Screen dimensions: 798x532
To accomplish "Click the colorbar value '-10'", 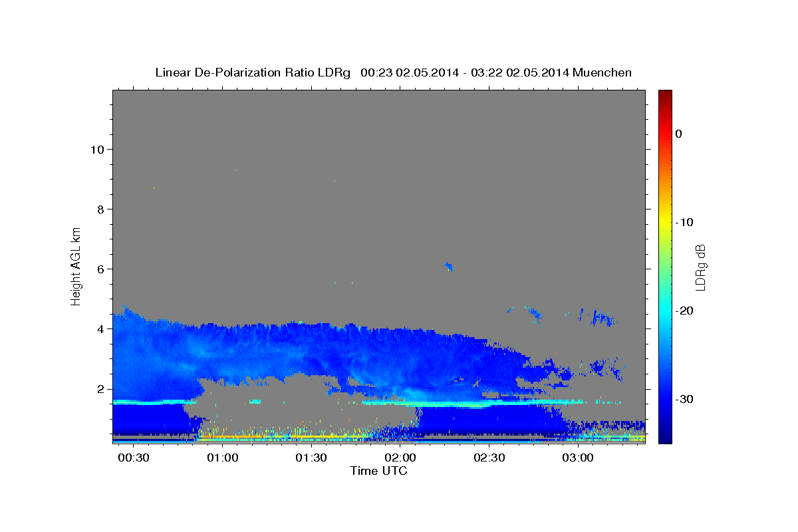I will [685, 222].
